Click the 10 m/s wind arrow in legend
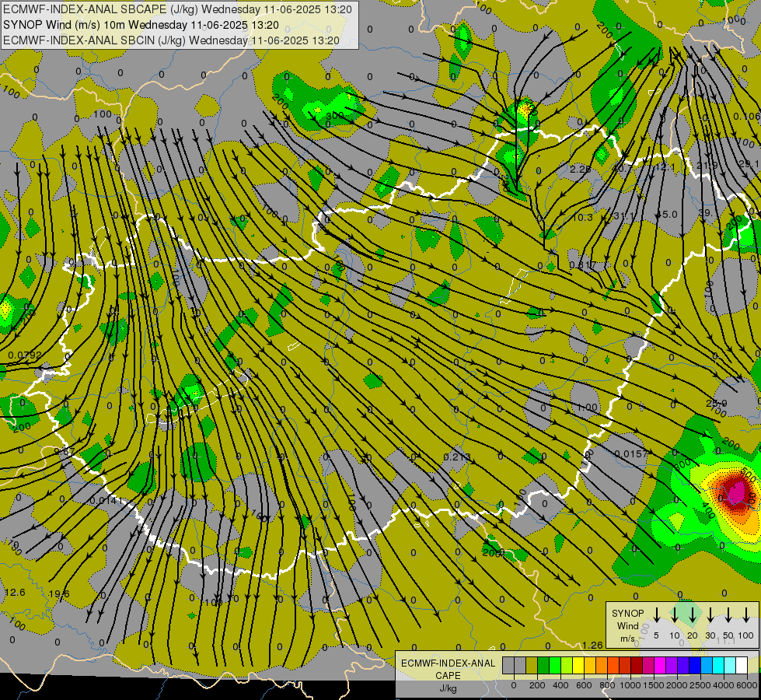The height and width of the screenshot is (700, 761). pos(675,615)
